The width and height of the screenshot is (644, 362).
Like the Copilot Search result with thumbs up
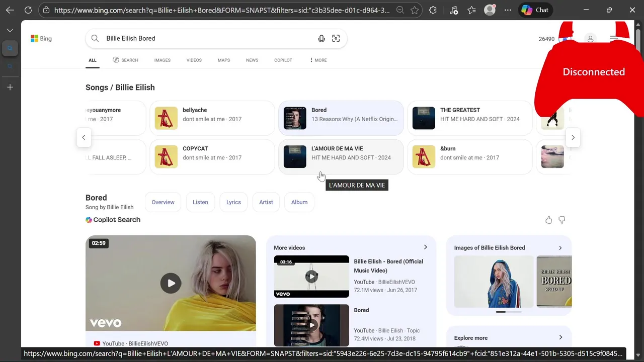(548, 220)
